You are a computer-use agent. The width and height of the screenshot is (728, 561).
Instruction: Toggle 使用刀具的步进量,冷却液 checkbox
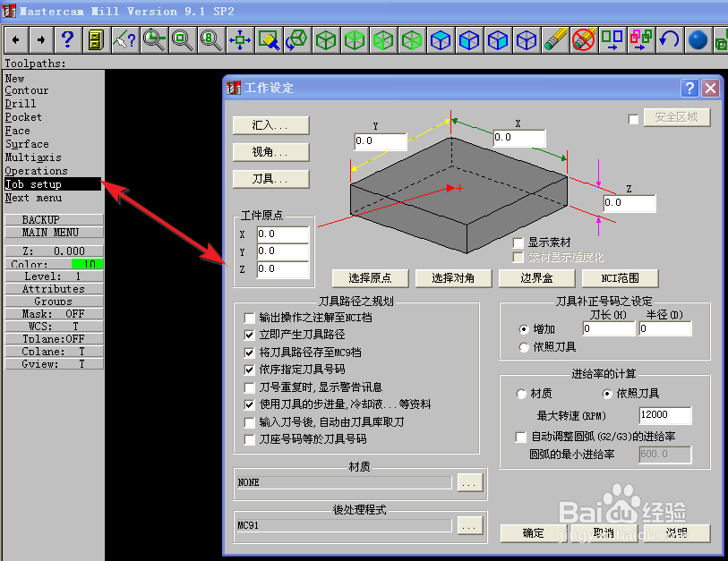[249, 404]
